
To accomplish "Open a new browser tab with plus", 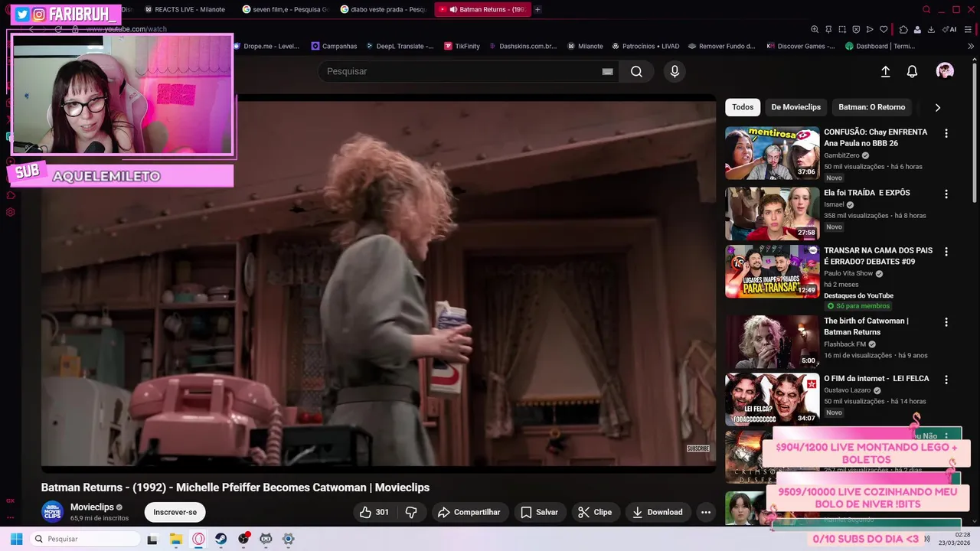I will 537,9.
